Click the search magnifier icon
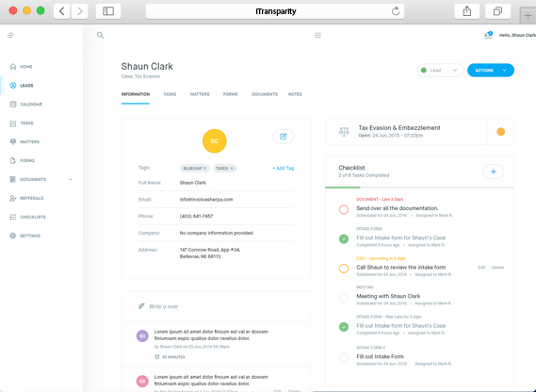 tap(100, 35)
